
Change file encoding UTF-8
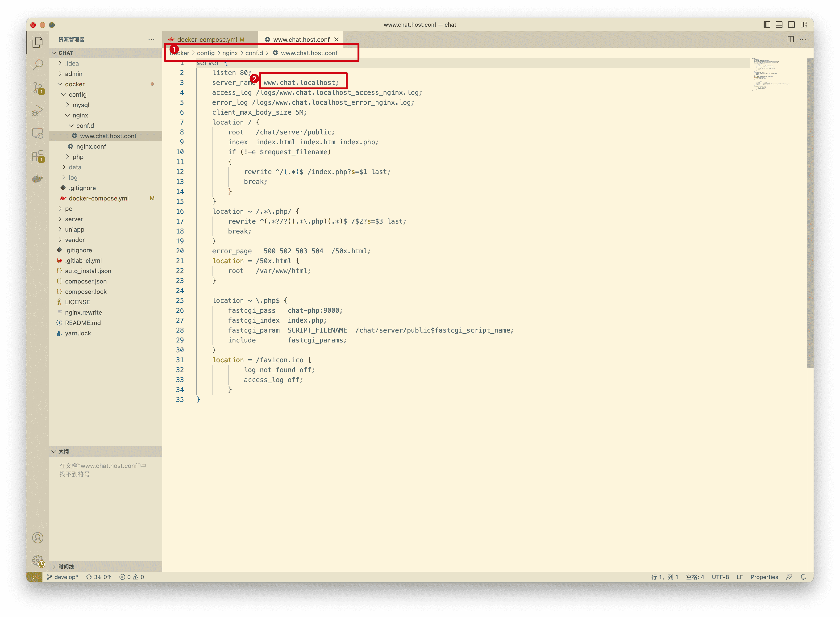(x=720, y=577)
